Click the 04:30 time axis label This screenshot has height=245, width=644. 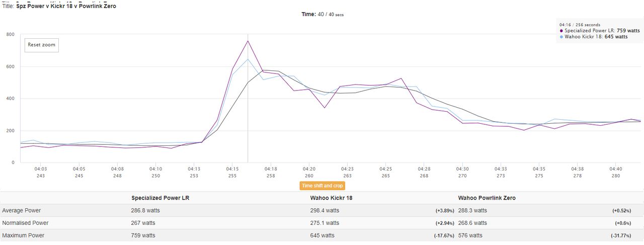tap(462, 169)
